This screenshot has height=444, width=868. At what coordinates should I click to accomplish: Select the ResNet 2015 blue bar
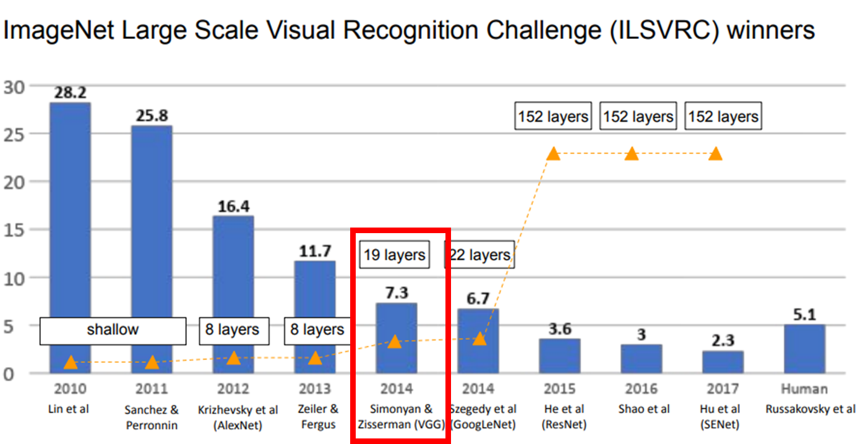[x=560, y=356]
